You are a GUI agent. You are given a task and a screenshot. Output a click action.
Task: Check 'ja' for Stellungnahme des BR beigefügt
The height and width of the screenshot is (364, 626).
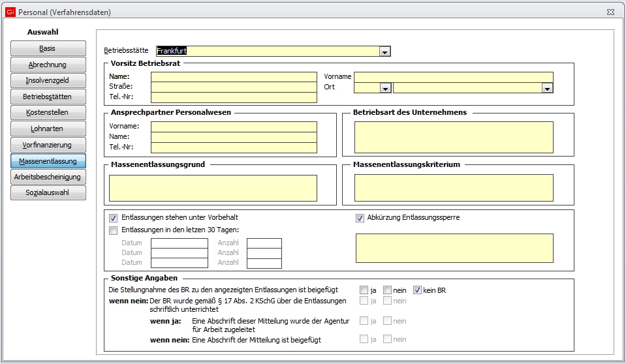[x=364, y=290]
